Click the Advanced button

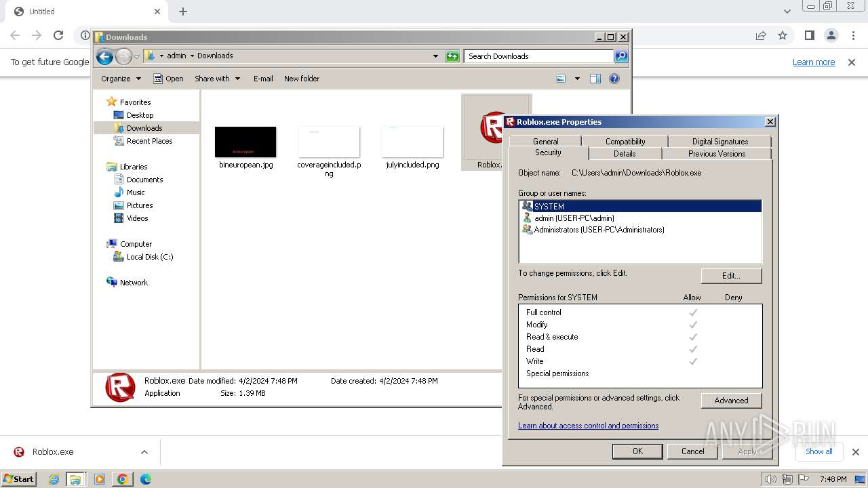(x=731, y=401)
